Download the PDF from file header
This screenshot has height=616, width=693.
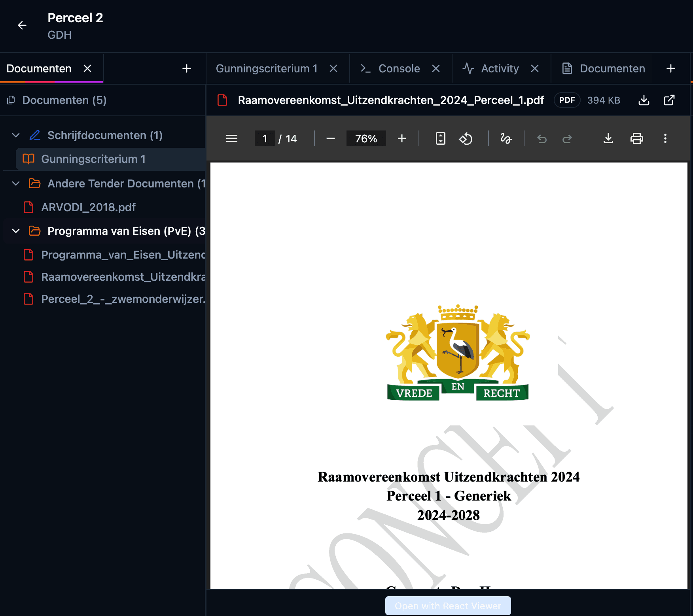coord(644,100)
